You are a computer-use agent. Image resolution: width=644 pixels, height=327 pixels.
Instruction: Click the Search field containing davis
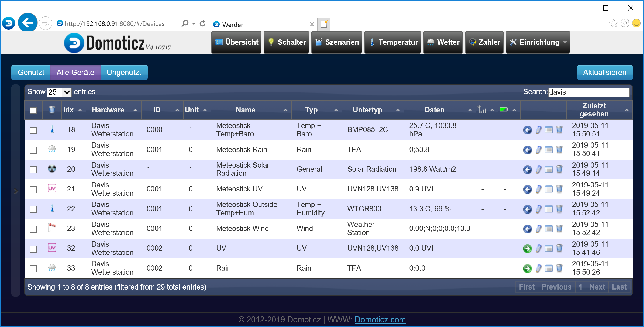pos(588,92)
